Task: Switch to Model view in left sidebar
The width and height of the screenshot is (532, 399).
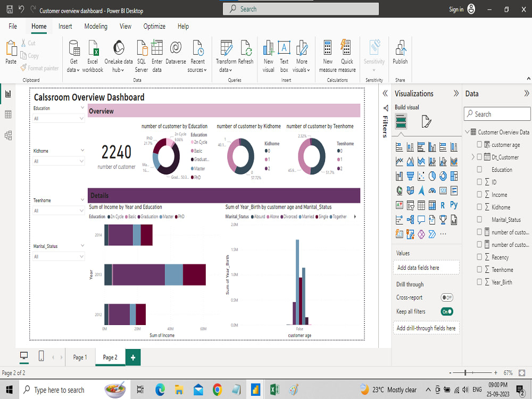Action: 9,135
